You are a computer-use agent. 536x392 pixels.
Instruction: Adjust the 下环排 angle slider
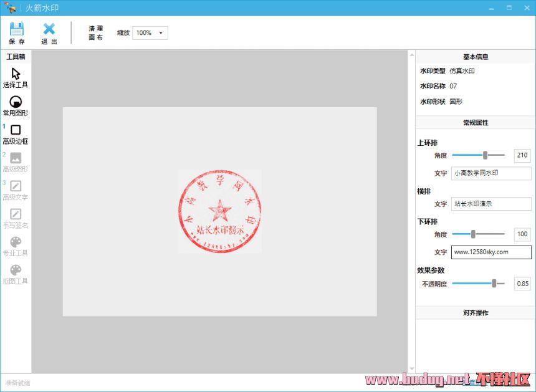pos(473,234)
